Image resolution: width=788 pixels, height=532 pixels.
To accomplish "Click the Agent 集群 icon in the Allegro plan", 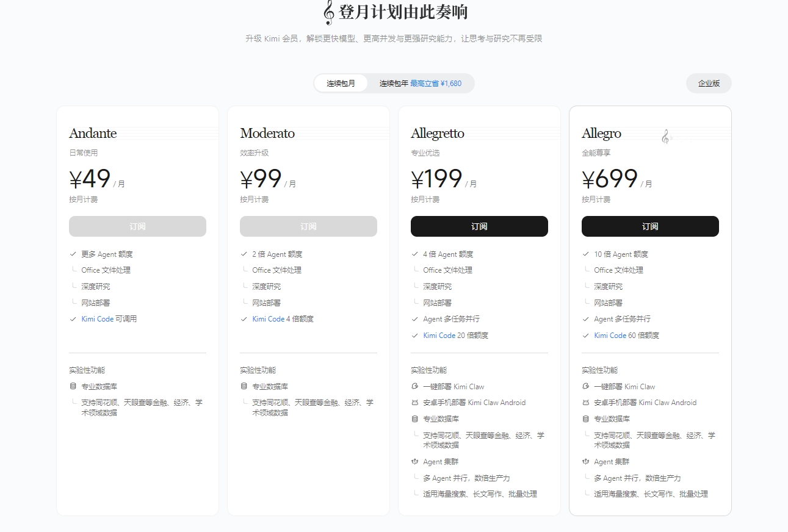I will point(586,462).
